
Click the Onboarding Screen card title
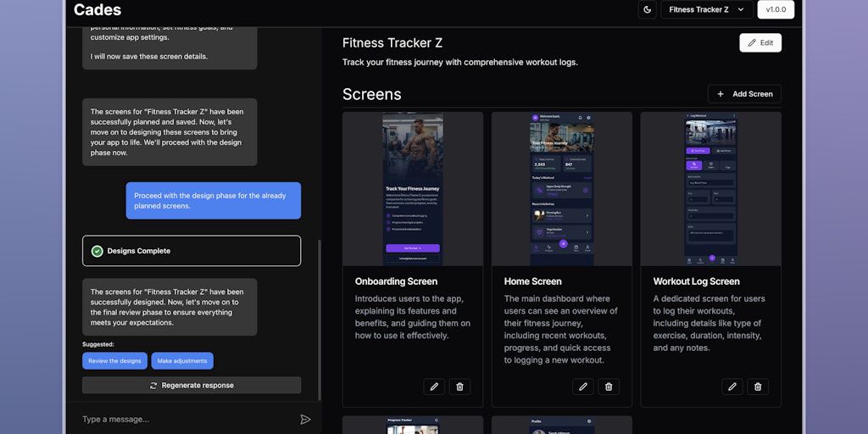click(x=396, y=281)
